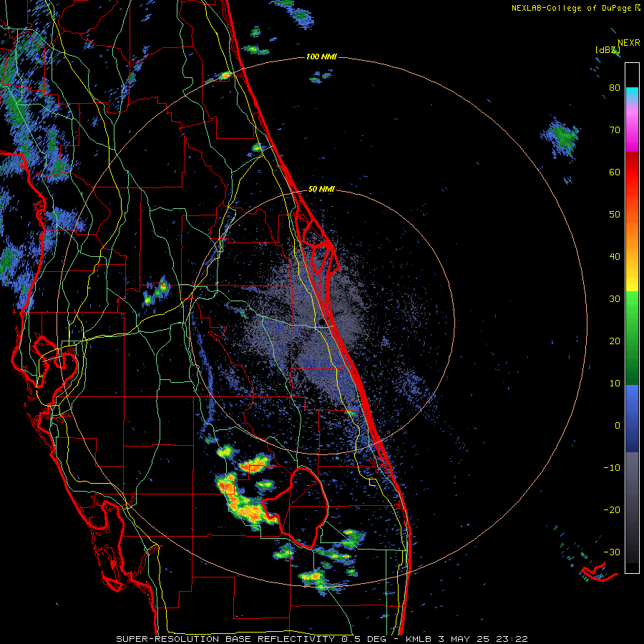Click the 40 value on the dBZ scale

pyautogui.click(x=615, y=257)
